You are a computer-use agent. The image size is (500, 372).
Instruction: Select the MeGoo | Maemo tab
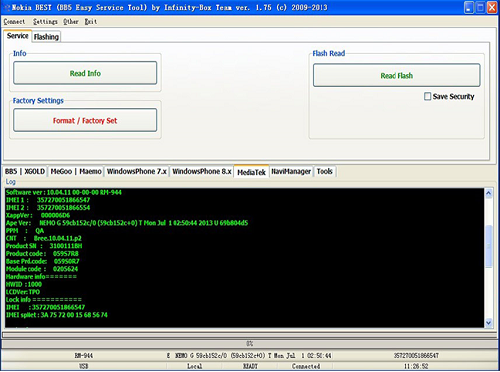tap(76, 172)
